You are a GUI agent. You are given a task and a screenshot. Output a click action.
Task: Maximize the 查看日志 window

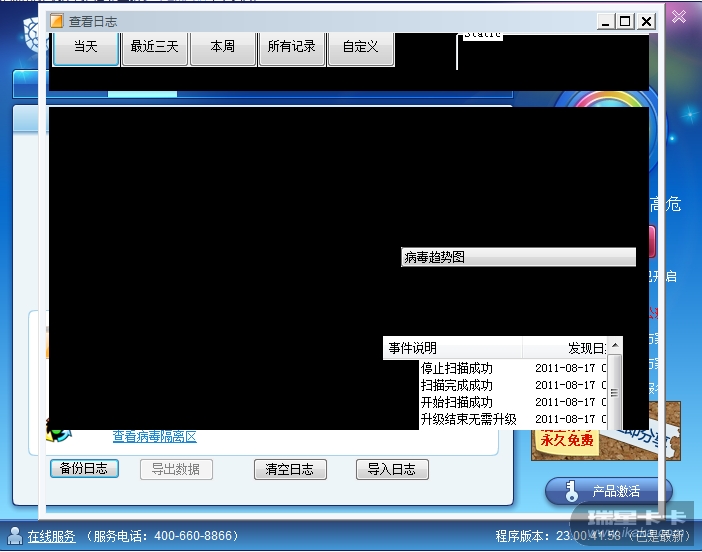coord(625,21)
